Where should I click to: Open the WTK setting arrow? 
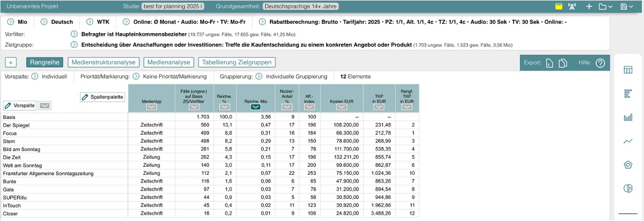tap(89, 22)
